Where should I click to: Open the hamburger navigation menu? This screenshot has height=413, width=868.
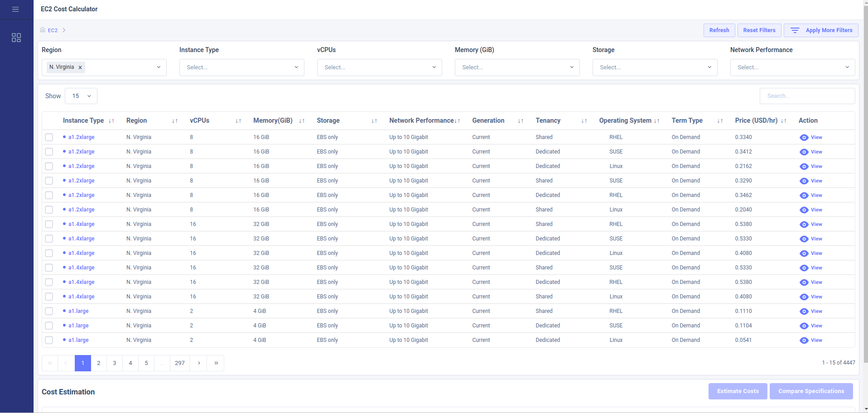[15, 9]
